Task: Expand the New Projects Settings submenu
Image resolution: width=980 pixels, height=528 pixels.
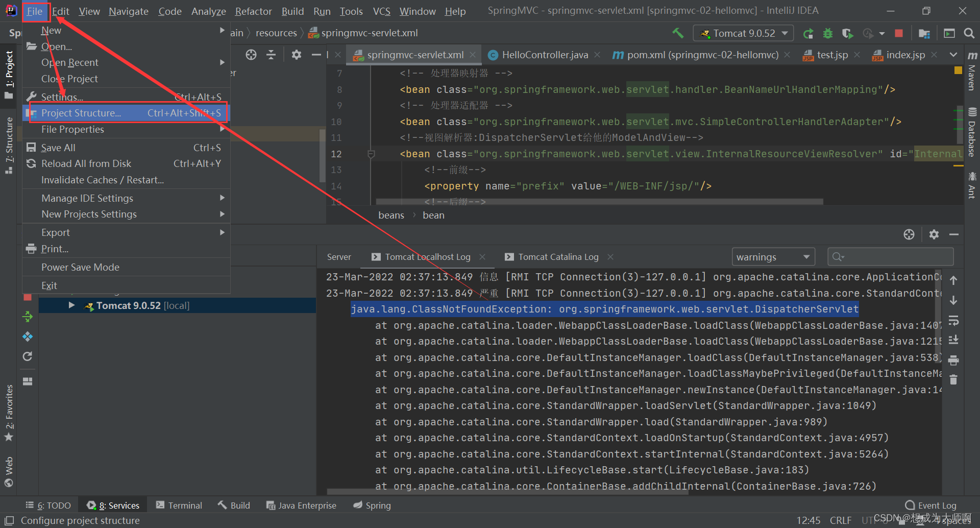Action: (x=127, y=214)
